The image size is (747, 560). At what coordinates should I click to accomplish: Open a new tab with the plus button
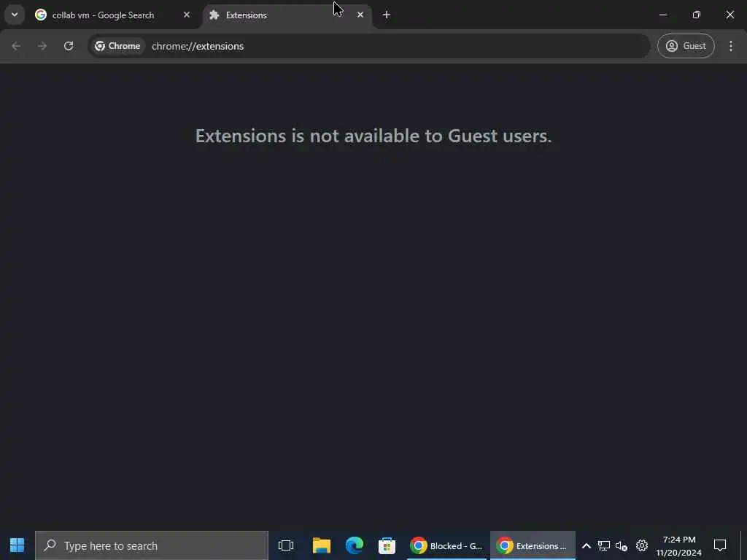pos(387,15)
